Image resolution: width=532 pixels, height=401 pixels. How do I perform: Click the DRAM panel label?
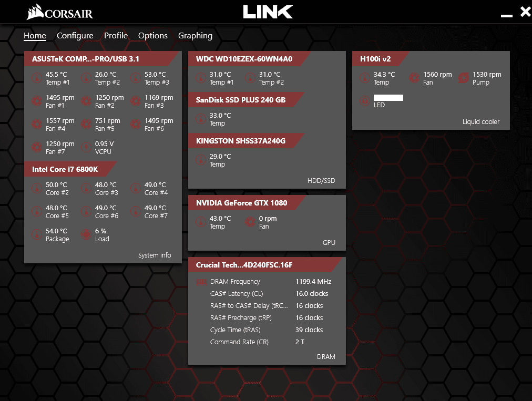(326, 356)
